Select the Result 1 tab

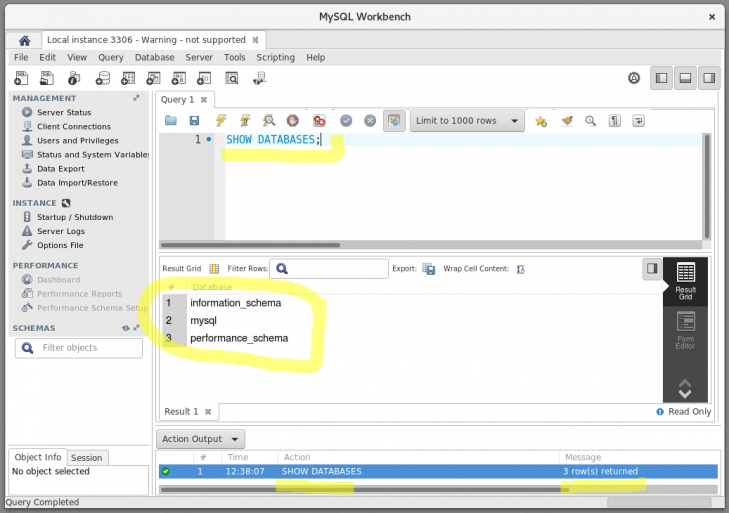coord(181,412)
